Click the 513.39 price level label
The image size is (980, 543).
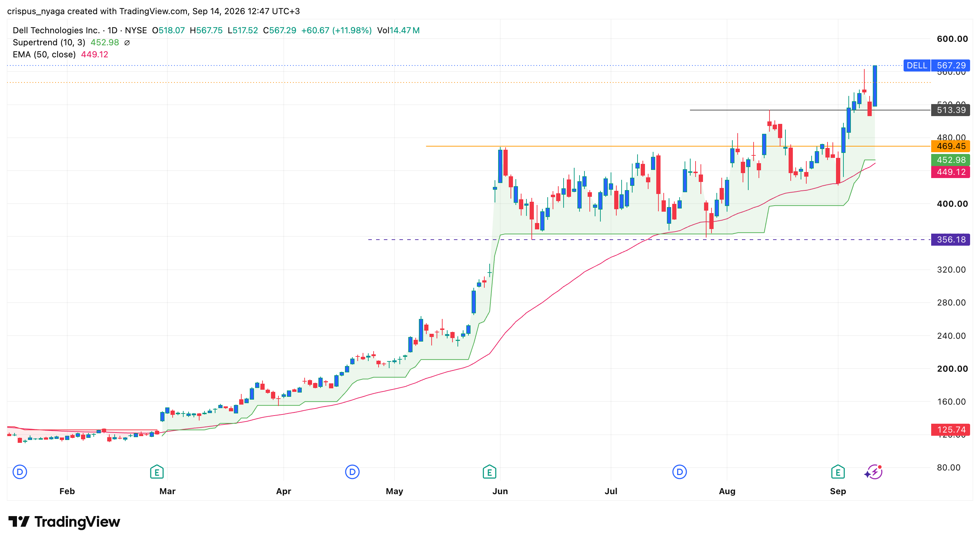(950, 110)
